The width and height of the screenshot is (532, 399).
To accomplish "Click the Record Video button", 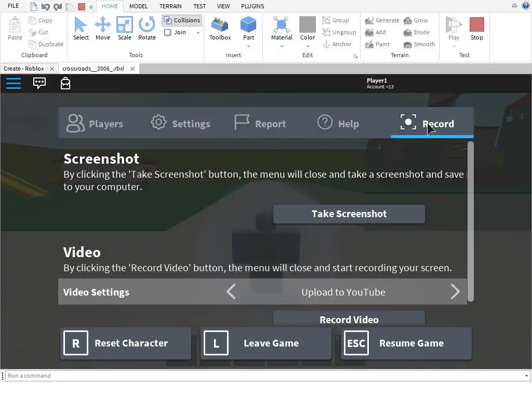I will [x=349, y=319].
